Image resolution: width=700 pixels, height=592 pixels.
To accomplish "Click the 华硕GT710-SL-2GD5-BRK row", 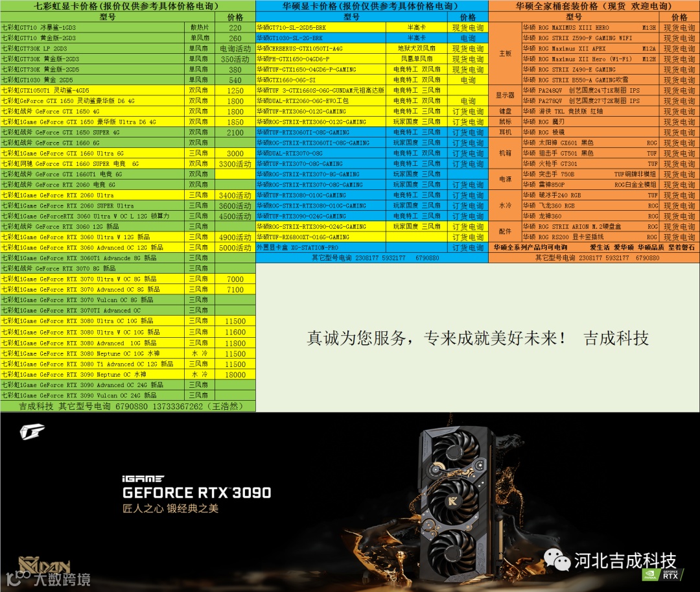I will click(372, 27).
